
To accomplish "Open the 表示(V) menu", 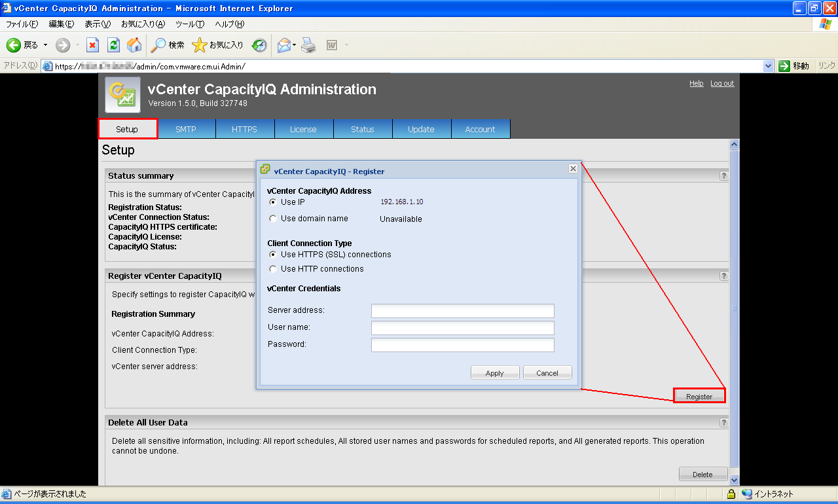I will pyautogui.click(x=98, y=24).
